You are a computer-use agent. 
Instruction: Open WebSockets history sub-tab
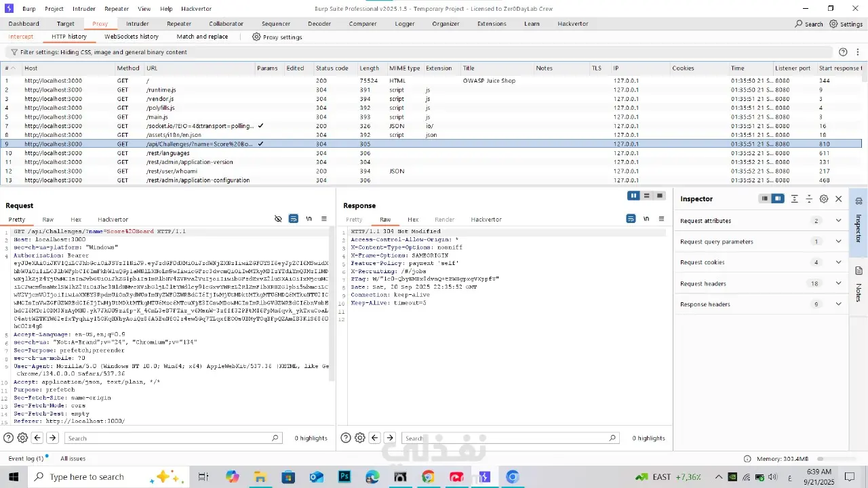pyautogui.click(x=132, y=37)
